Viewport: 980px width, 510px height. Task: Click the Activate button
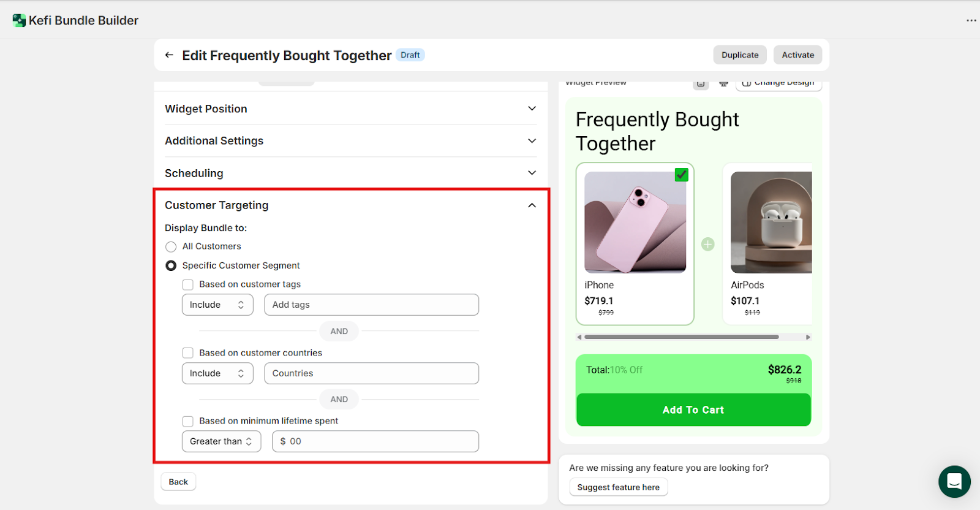[797, 55]
